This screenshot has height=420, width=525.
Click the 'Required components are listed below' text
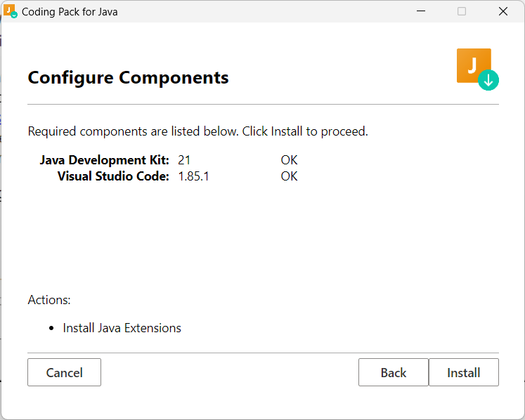[198, 131]
